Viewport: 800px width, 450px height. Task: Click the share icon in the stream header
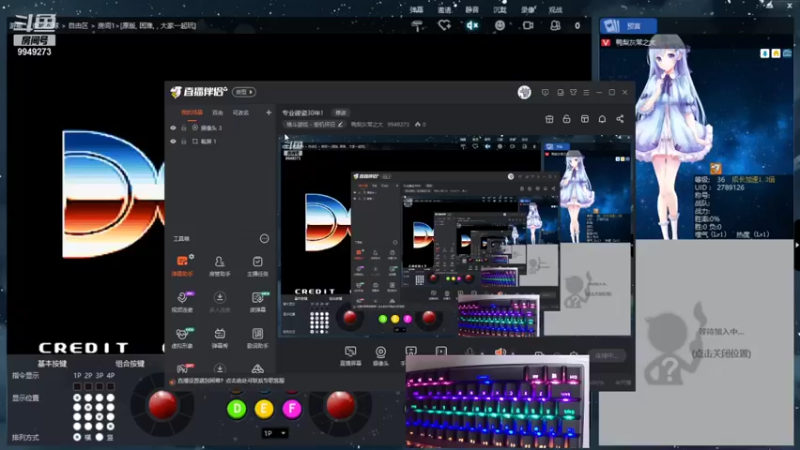click(620, 119)
